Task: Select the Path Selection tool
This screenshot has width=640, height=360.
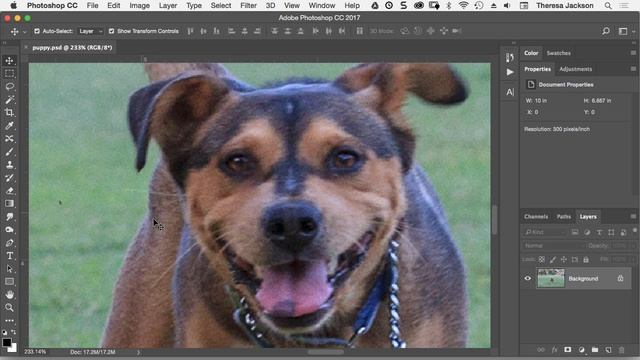Action: [x=9, y=269]
